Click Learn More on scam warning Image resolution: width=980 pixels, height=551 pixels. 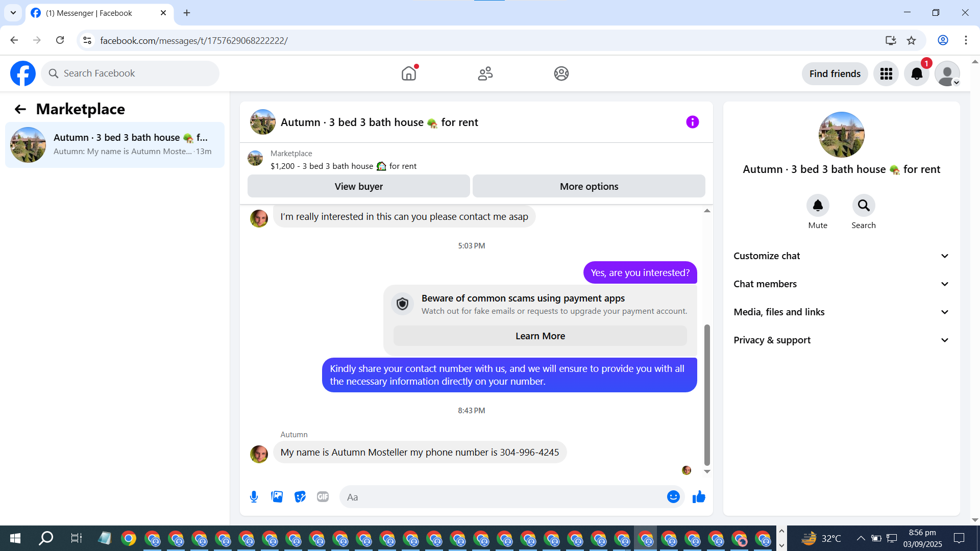click(540, 336)
